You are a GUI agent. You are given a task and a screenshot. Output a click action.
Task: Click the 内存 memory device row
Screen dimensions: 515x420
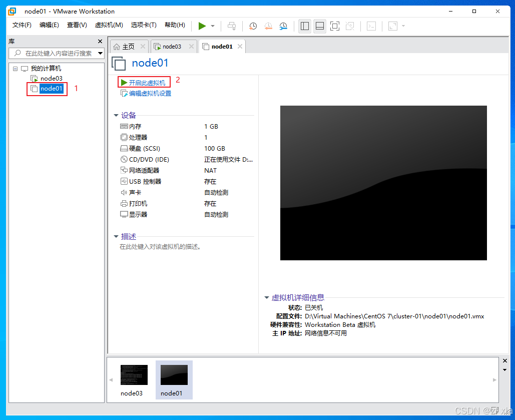(186, 127)
